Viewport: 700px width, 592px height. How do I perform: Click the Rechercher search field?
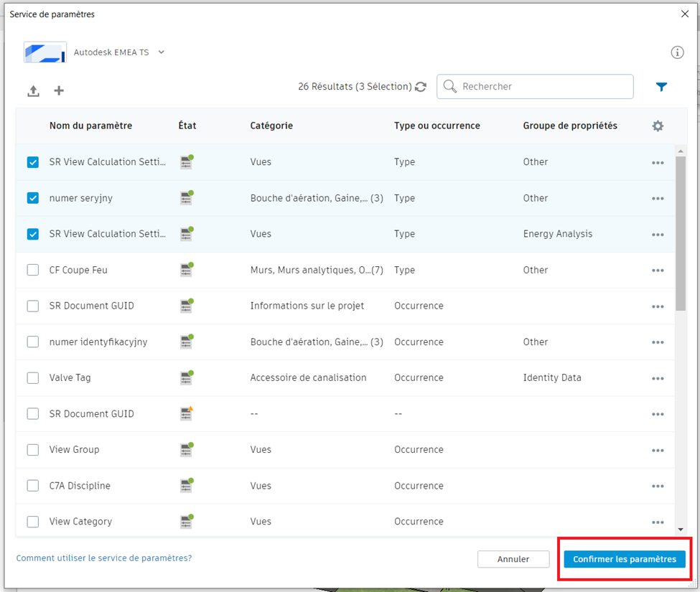pyautogui.click(x=535, y=87)
